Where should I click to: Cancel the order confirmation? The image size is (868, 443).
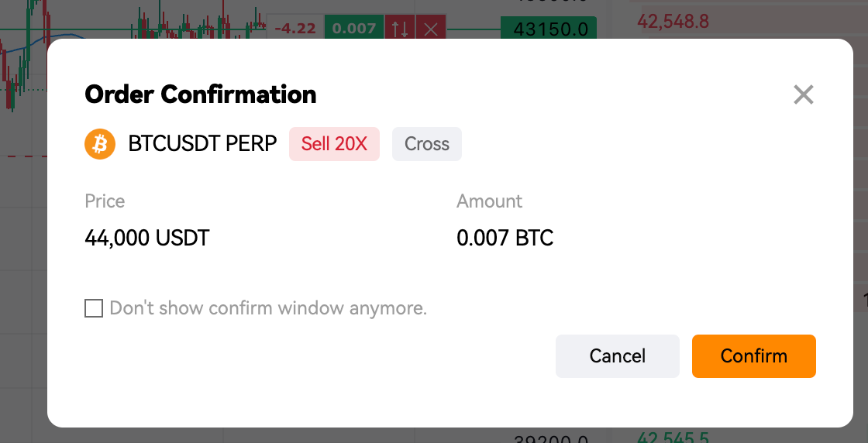(617, 355)
